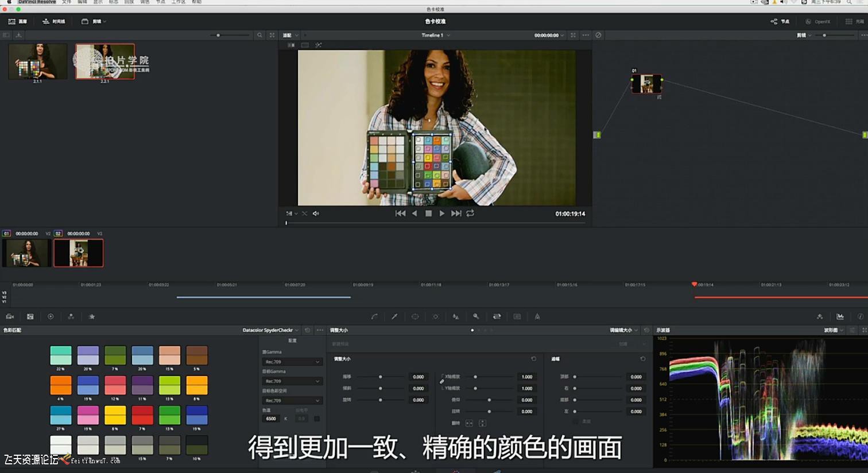Open the Stereoscopic 3D palette icon
868x473 pixels.
coord(517,316)
